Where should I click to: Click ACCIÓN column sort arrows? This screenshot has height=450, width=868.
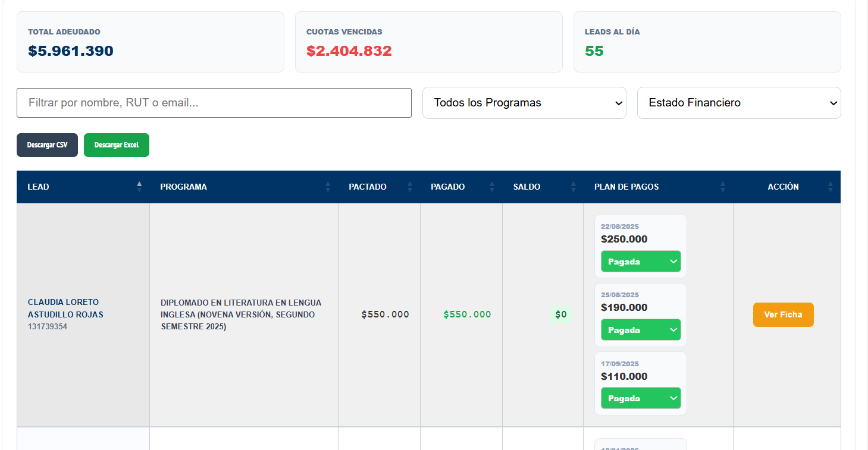coord(831,187)
